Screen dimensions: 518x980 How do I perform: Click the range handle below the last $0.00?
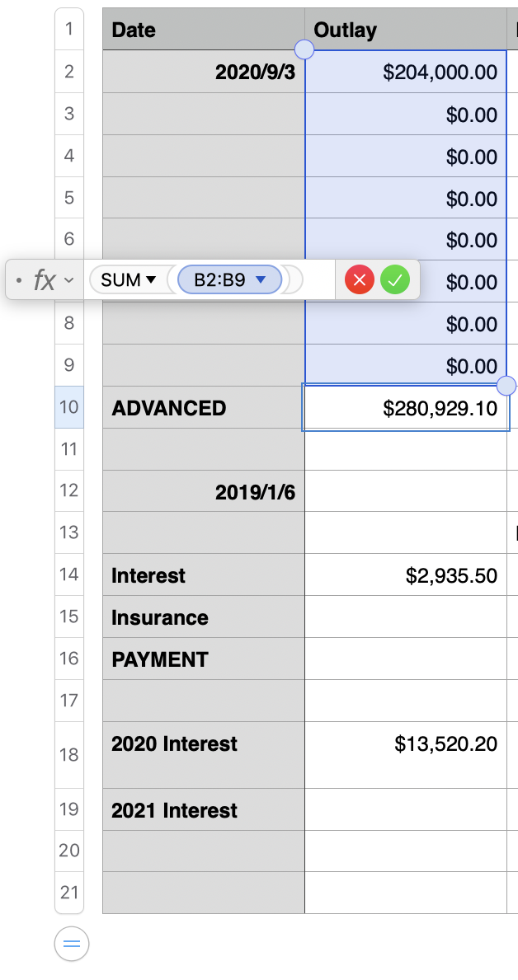point(507,385)
